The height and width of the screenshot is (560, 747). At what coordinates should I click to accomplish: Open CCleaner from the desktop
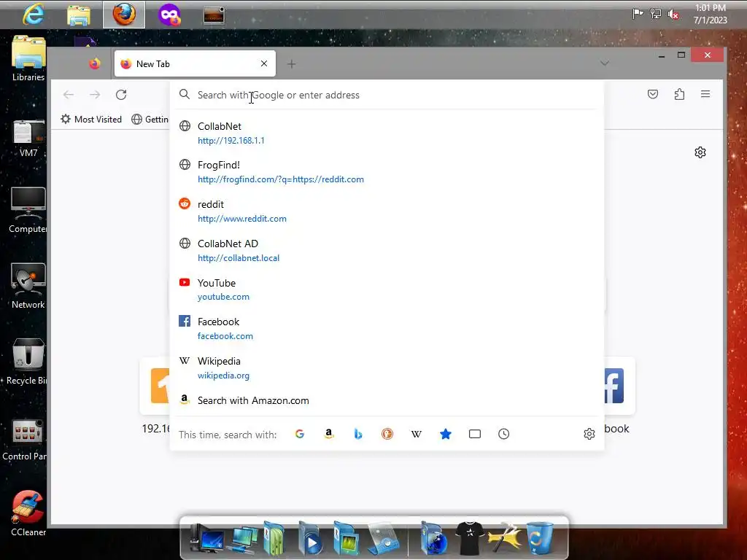(x=28, y=513)
